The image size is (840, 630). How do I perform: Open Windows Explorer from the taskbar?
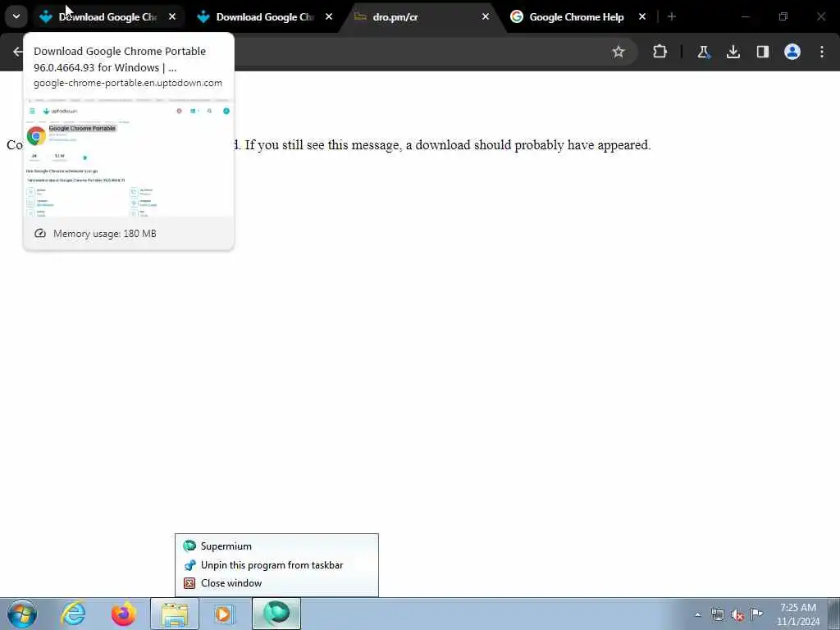(175, 614)
